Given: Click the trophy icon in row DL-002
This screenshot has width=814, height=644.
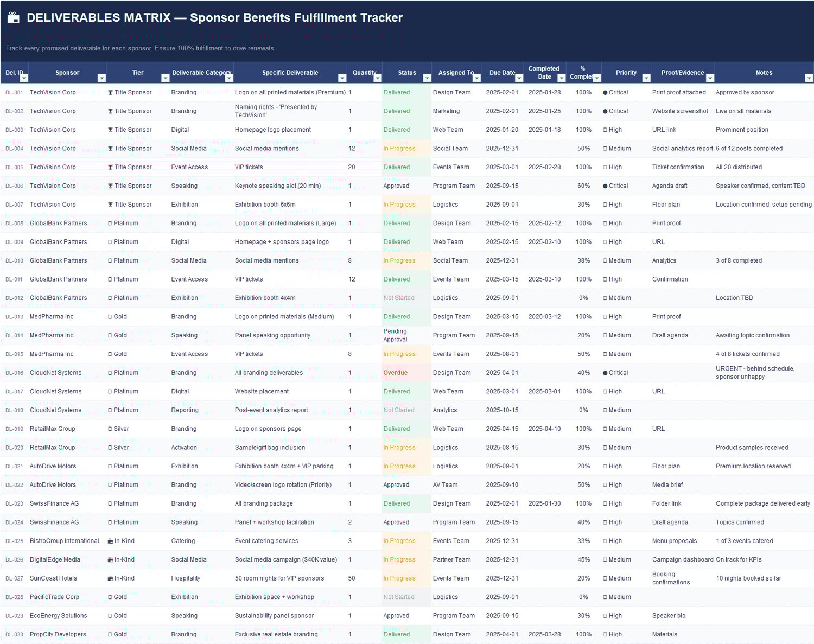Looking at the screenshot, I should pos(110,111).
